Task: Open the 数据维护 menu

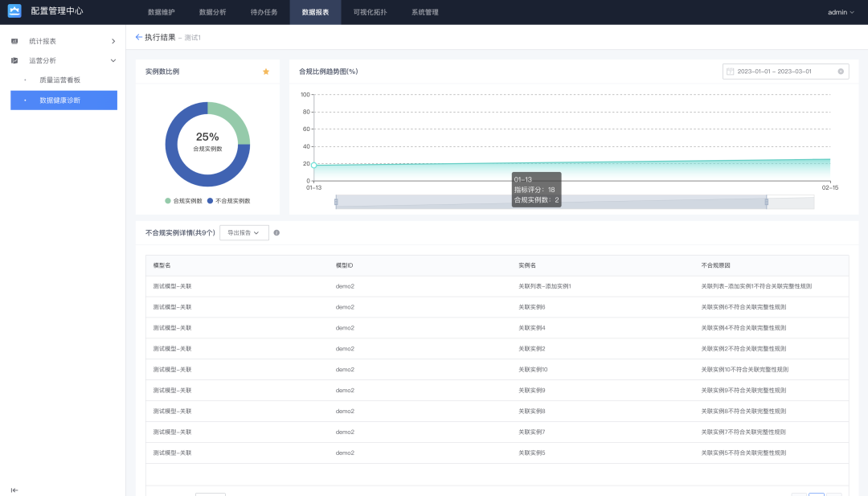Action: coord(161,12)
